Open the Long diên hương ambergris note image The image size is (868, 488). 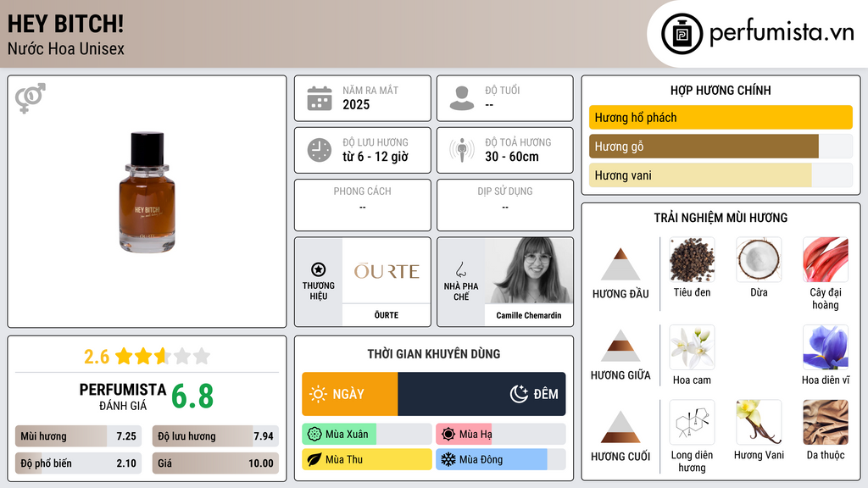click(692, 423)
